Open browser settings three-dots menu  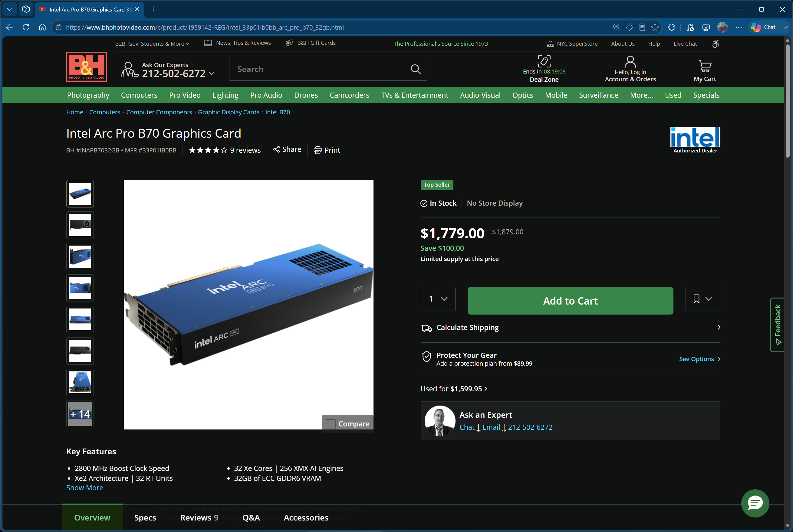tap(738, 27)
